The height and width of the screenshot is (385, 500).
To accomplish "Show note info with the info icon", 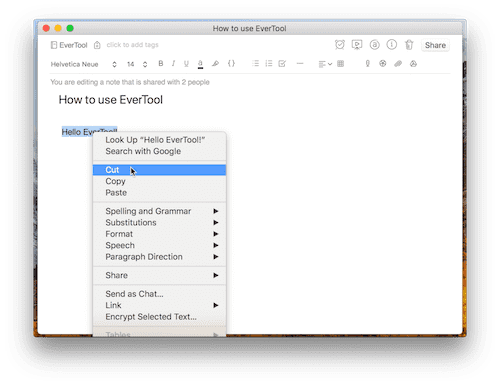I will click(392, 45).
